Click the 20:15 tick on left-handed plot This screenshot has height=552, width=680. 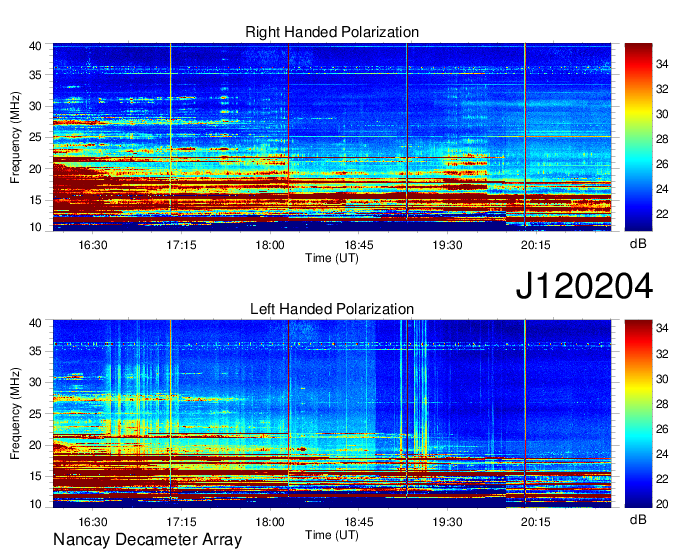point(536,522)
